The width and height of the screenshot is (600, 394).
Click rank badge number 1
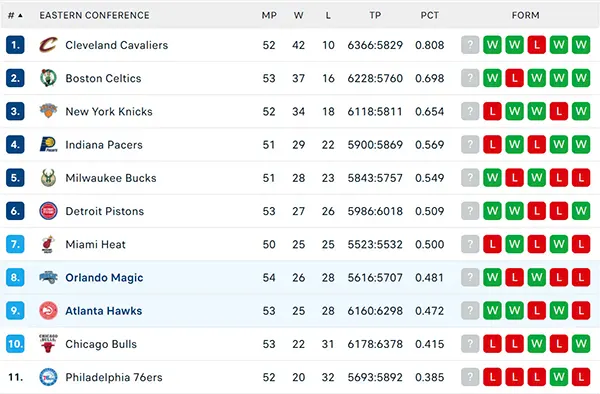(15, 45)
